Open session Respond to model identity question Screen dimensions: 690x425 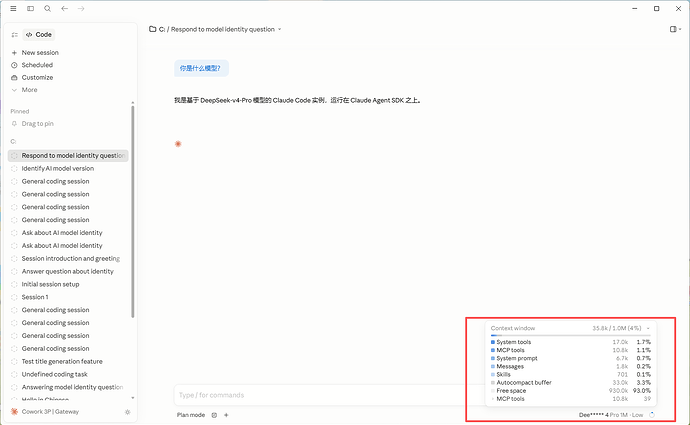68,156
